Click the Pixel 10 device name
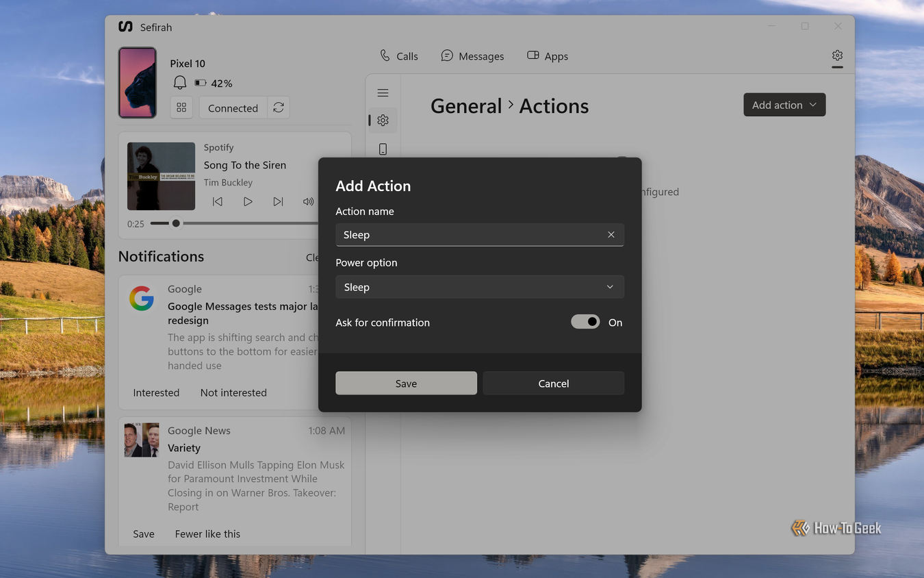The height and width of the screenshot is (578, 924). pos(188,63)
